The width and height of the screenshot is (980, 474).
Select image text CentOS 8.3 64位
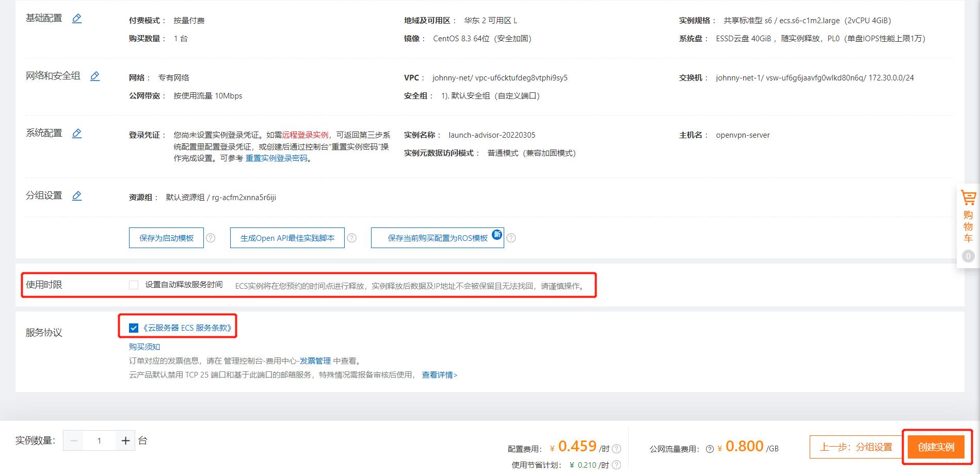click(x=461, y=39)
